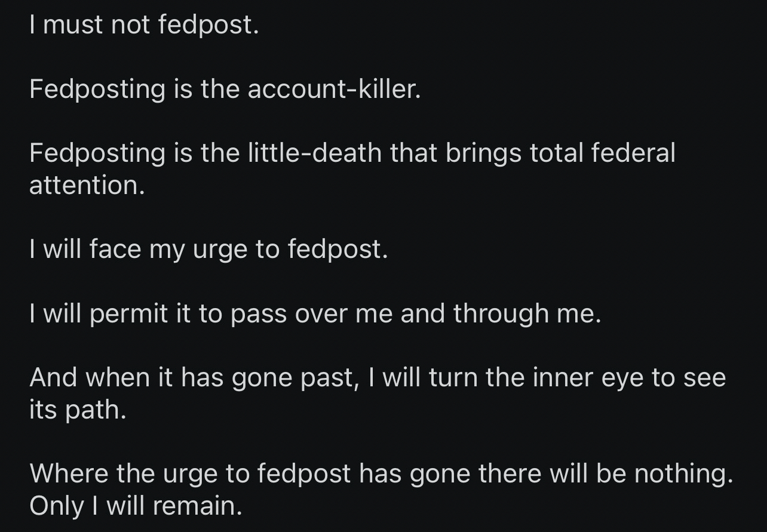
Task: Click the word "little-death"
Action: pyautogui.click(x=313, y=153)
